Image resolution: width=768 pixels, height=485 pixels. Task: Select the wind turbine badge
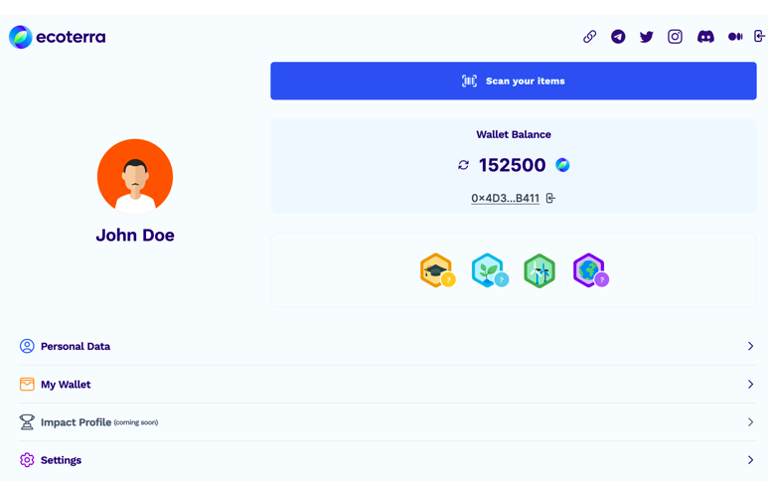point(539,270)
